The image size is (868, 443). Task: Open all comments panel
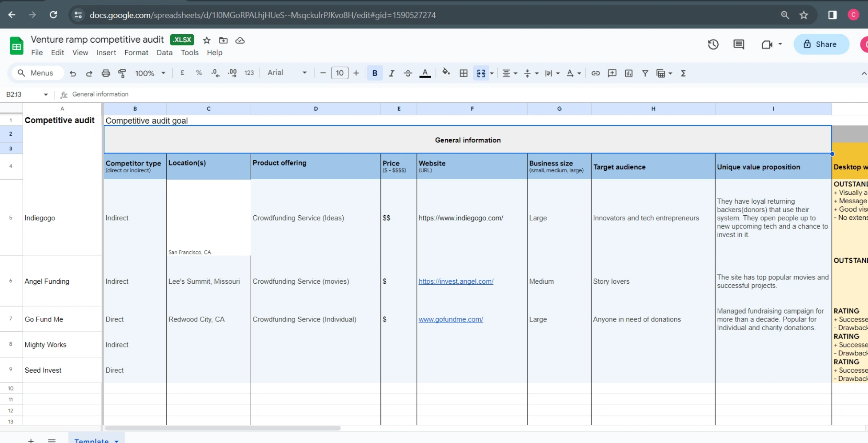739,44
